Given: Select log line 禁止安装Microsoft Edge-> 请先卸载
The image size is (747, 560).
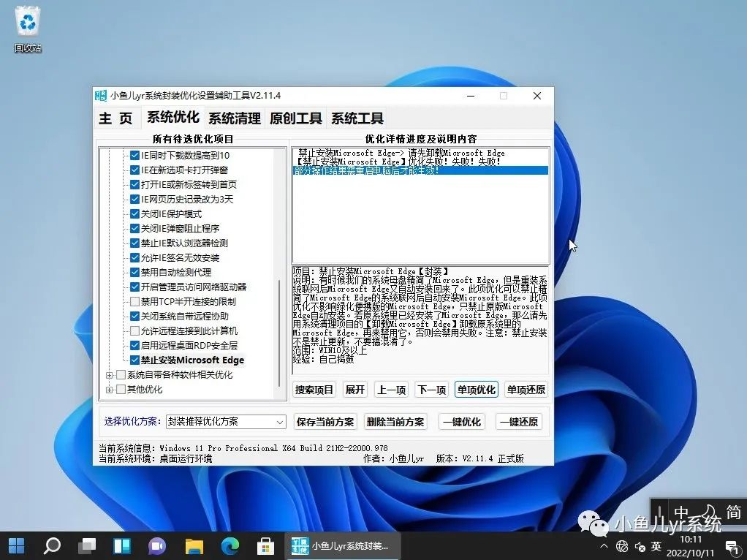Looking at the screenshot, I should point(401,153).
